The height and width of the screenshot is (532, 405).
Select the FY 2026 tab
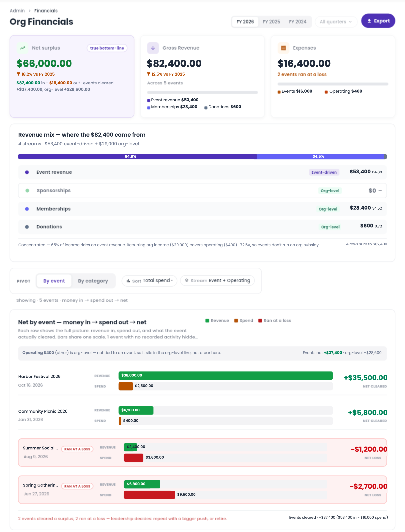[x=245, y=22]
